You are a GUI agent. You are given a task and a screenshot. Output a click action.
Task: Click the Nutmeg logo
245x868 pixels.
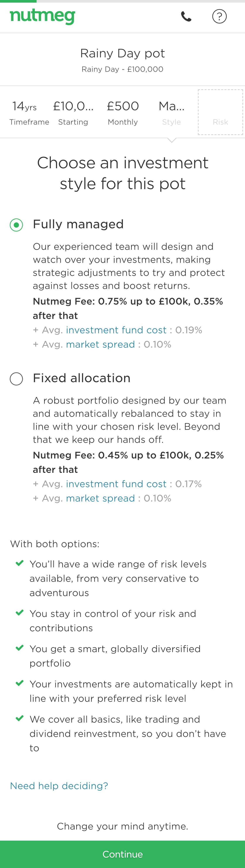click(42, 16)
